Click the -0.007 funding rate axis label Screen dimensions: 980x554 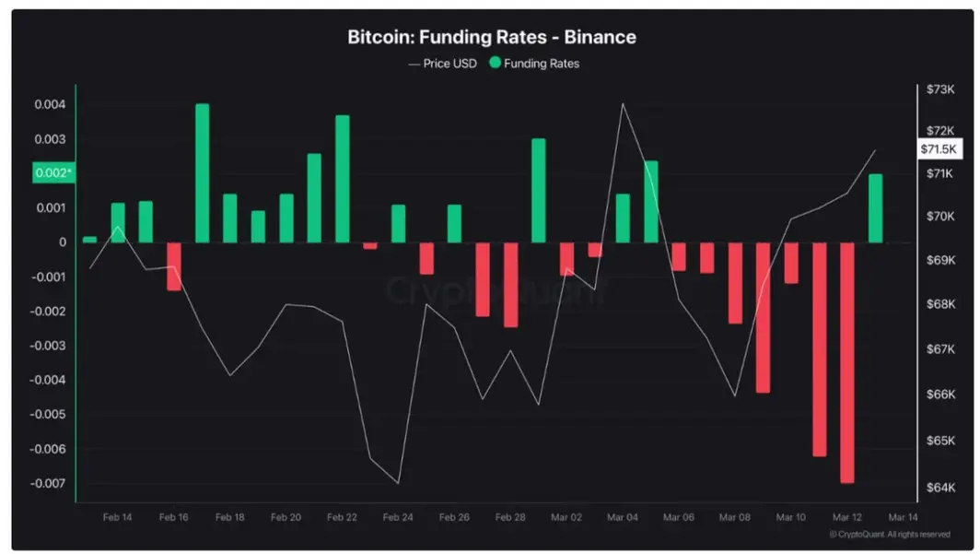tap(48, 483)
